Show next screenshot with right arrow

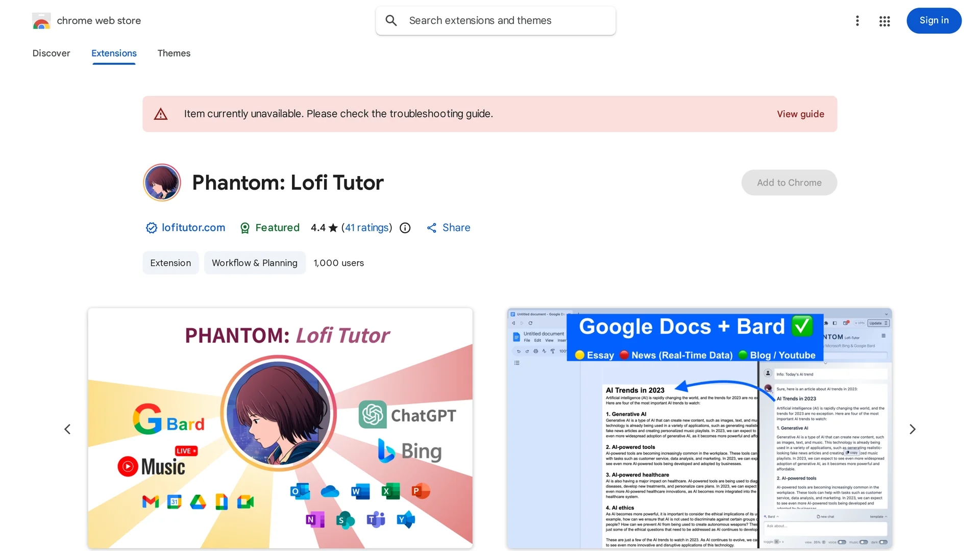(x=913, y=429)
